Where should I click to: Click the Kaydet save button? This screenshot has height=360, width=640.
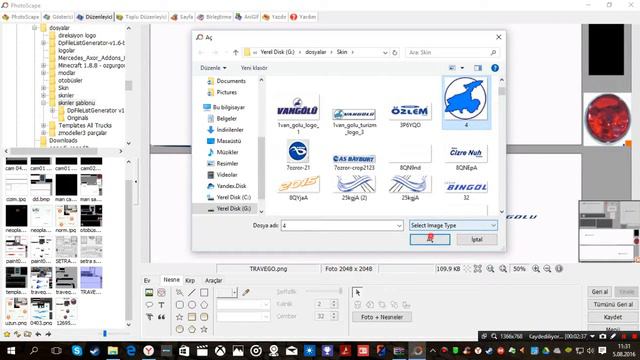[x=613, y=317]
